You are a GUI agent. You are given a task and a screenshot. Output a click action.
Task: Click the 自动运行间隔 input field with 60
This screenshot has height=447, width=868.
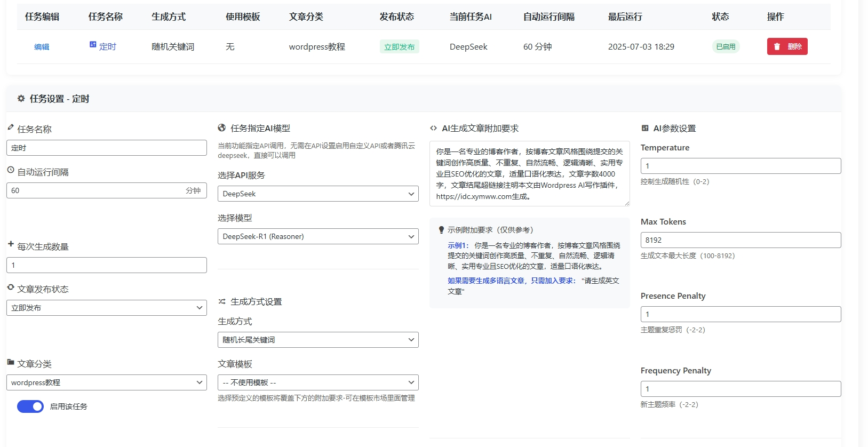[x=107, y=190]
